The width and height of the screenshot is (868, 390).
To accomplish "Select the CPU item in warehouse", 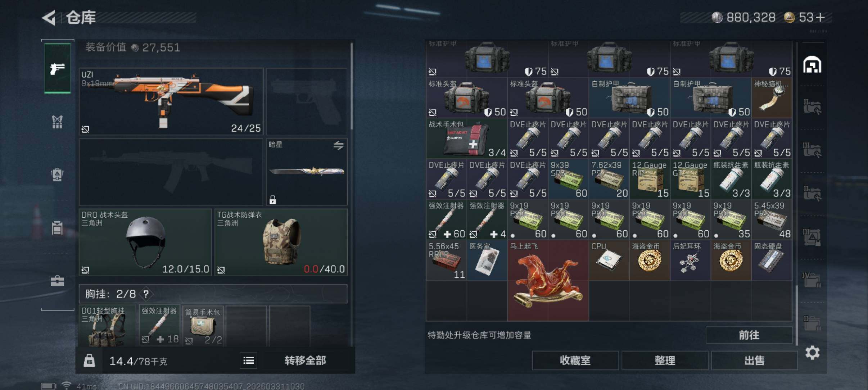I will [x=609, y=260].
